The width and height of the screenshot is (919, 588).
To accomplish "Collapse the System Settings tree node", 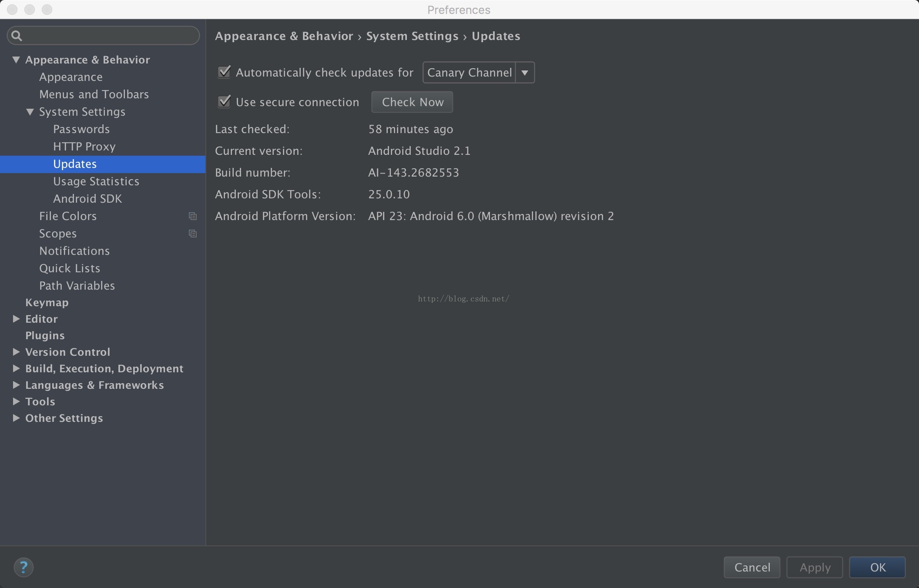I will coord(30,112).
